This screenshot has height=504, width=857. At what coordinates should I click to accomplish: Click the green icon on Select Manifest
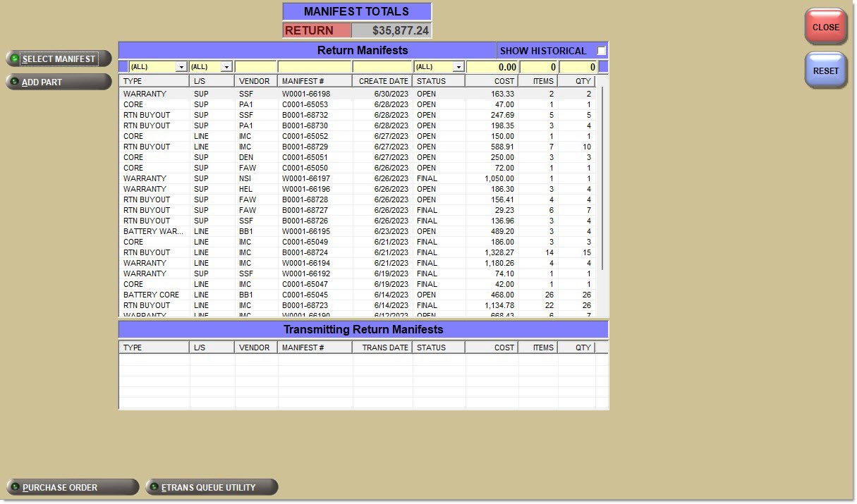click(15, 59)
